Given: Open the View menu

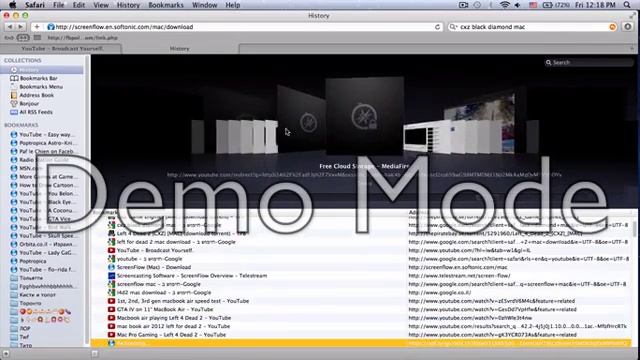Looking at the screenshot, I should click(x=101, y=5).
